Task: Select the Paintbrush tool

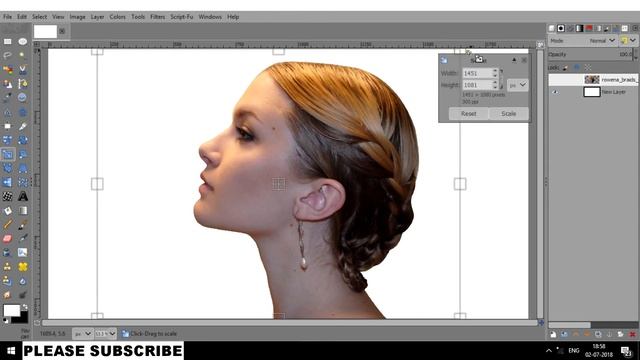Action: click(23, 224)
